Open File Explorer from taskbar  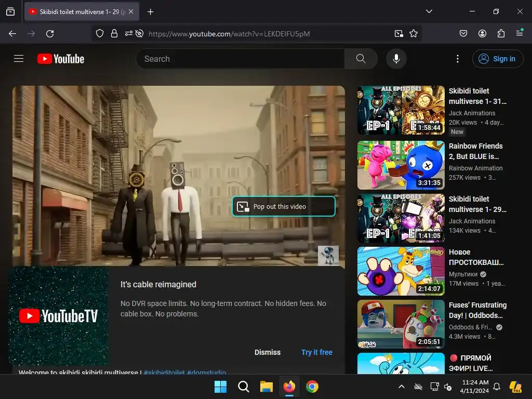click(x=267, y=387)
